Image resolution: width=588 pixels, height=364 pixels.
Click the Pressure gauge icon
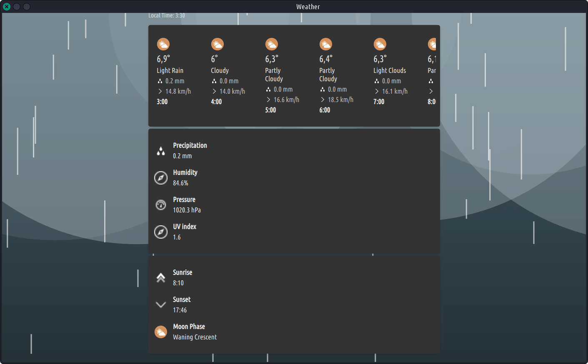tap(161, 205)
